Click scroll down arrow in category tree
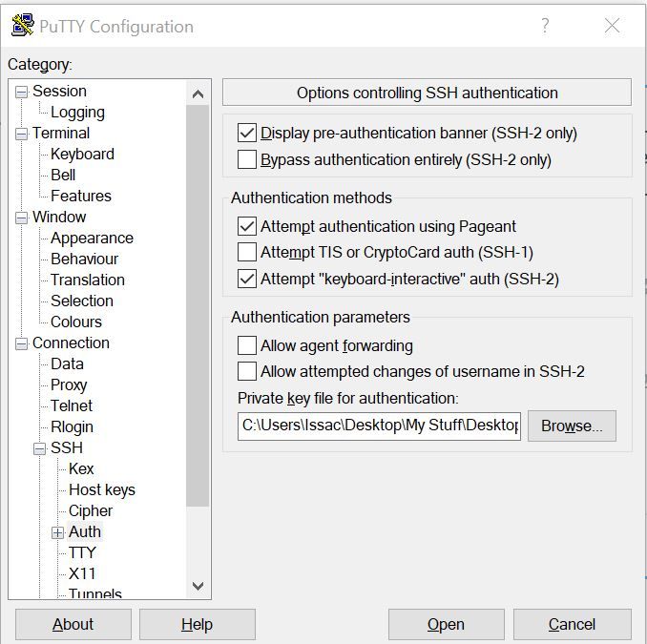This screenshot has height=644, width=647. point(198,586)
